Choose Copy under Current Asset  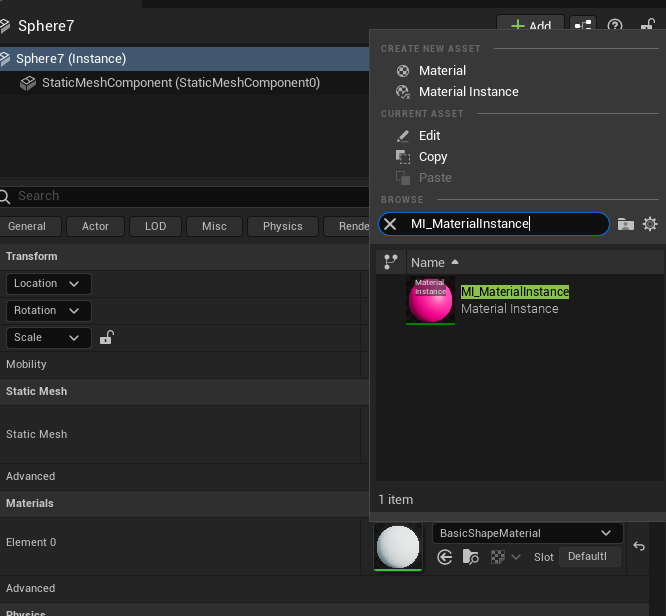(433, 157)
